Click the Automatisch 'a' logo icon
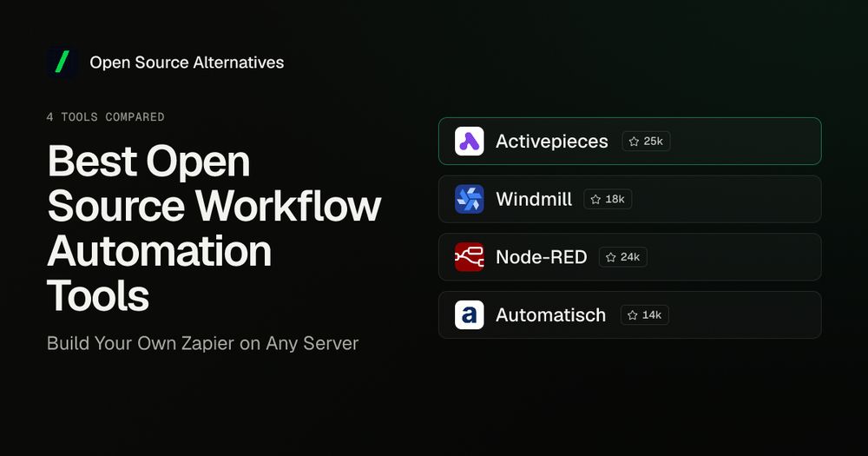Screen dimensions: 868x456 [x=470, y=314]
